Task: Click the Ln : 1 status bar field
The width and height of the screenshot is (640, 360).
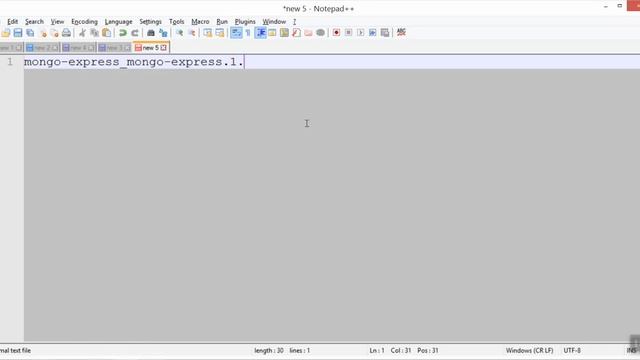Action: point(377,351)
